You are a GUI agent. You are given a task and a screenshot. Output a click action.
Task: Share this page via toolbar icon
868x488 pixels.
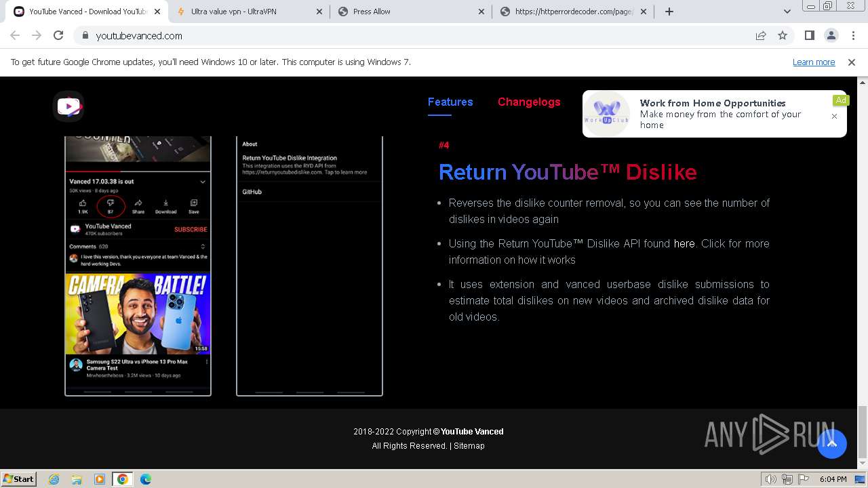(761, 36)
